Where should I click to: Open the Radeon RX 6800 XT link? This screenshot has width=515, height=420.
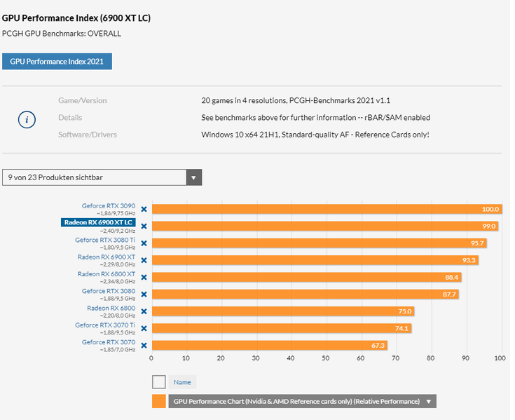coord(107,273)
